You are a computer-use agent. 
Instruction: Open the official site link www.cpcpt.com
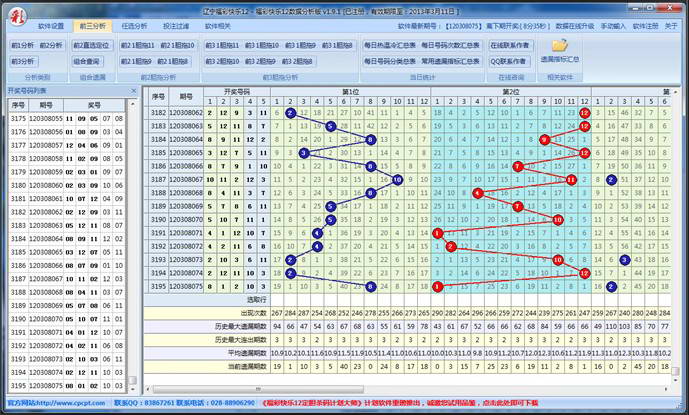click(56, 403)
